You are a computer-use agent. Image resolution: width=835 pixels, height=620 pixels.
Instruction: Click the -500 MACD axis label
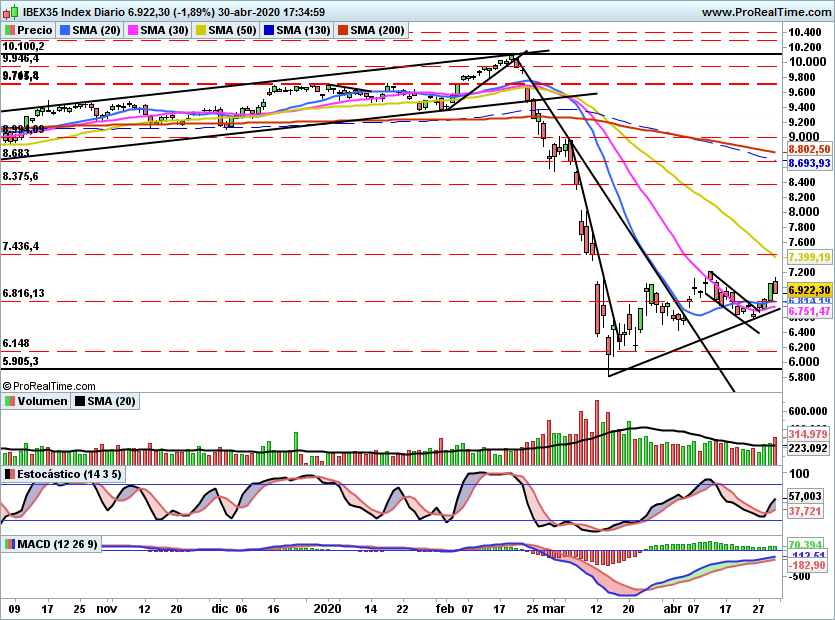[799, 576]
